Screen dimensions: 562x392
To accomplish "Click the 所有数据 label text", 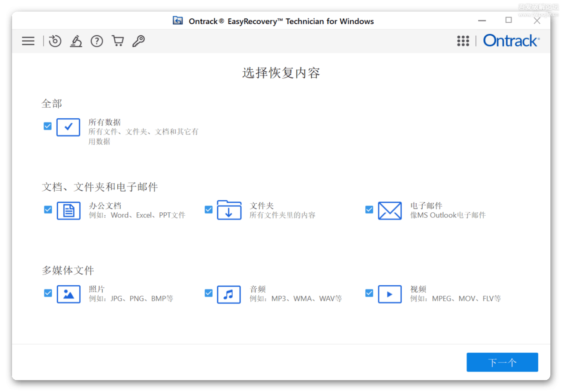I will pos(105,122).
